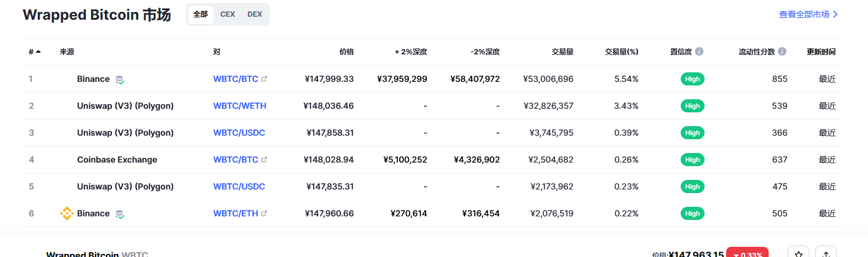
Task: Click proof-of-reserves icon next to Binance row 1
Action: 120,79
